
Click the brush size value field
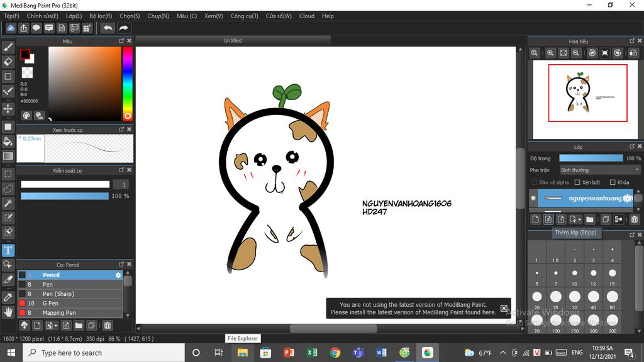[121, 184]
